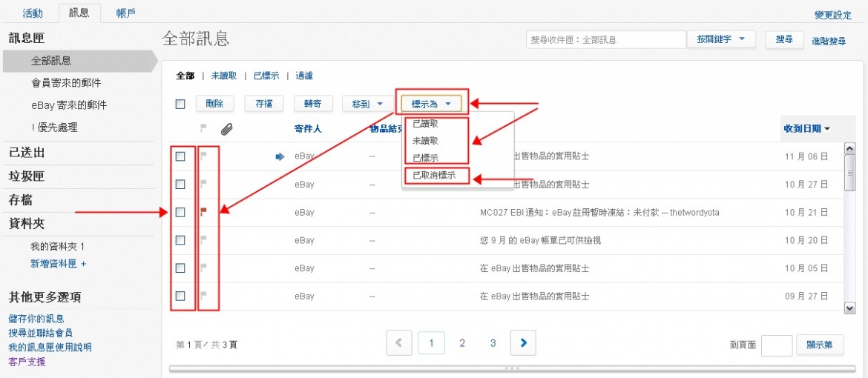Click the 搜尋收件匣 search input field
The width and height of the screenshot is (868, 378).
605,39
